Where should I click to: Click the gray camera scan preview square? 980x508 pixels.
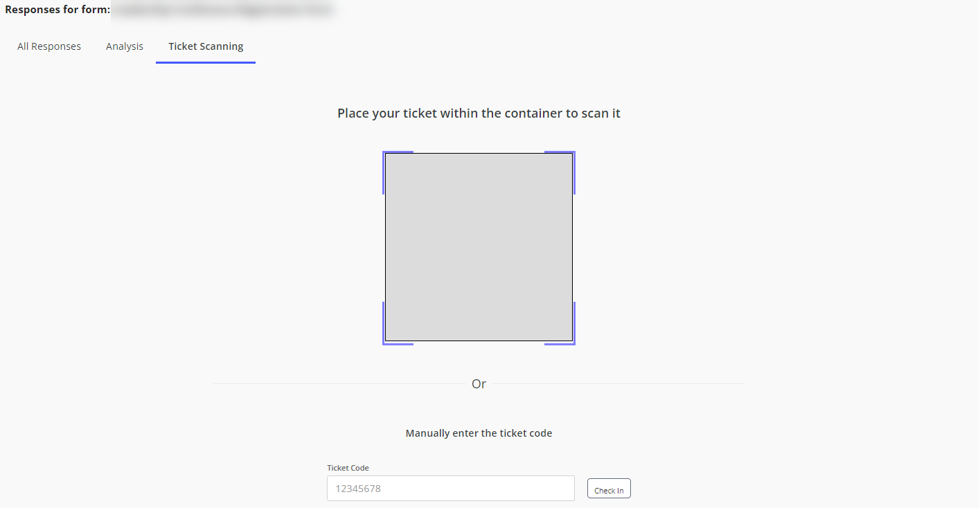click(479, 247)
